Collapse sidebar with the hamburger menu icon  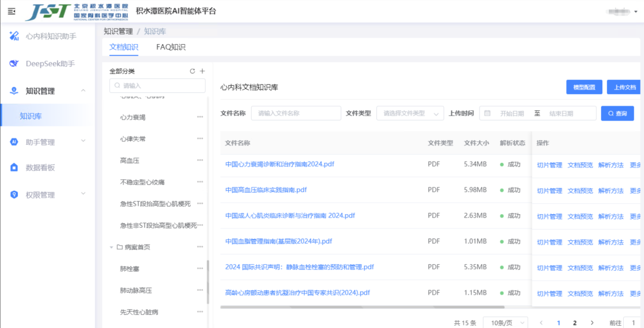coord(11,11)
